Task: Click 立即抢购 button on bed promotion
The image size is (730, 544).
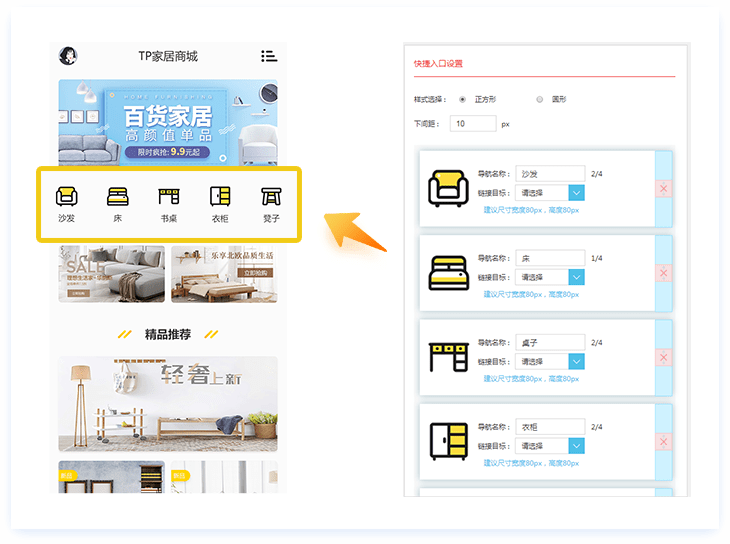Action: (256, 272)
